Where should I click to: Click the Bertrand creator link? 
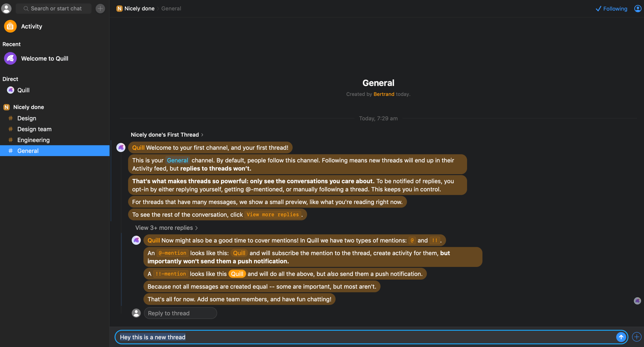(x=384, y=94)
